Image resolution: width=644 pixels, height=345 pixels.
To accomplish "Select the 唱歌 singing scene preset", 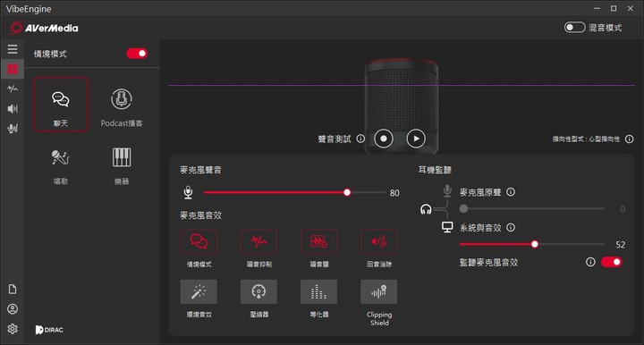I will pyautogui.click(x=61, y=166).
